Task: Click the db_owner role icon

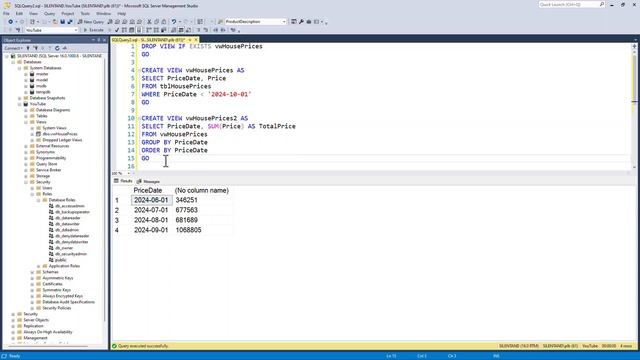Action: [x=51, y=248]
